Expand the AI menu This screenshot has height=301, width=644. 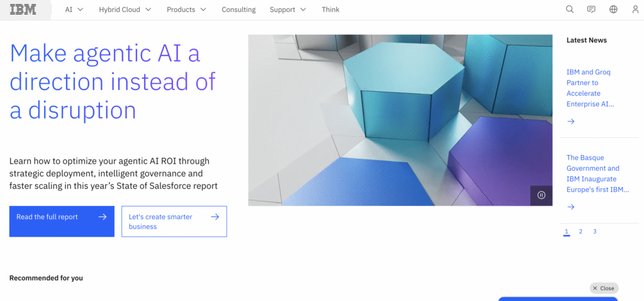74,9
